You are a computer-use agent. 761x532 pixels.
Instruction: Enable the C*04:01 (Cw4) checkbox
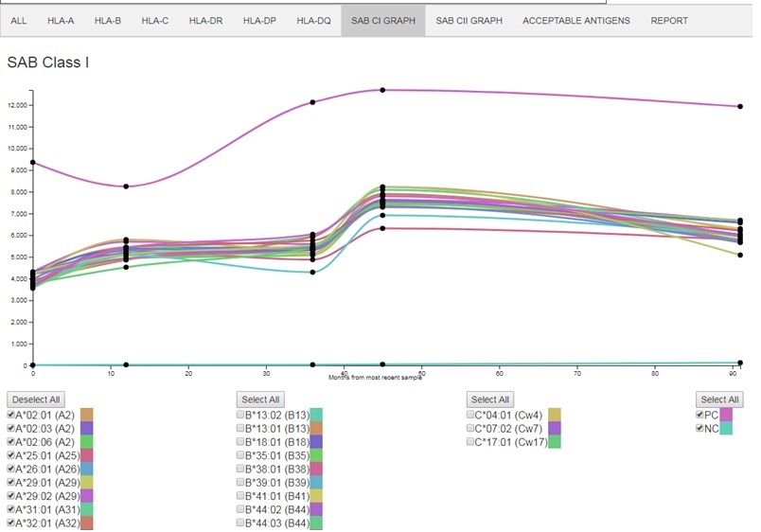469,415
